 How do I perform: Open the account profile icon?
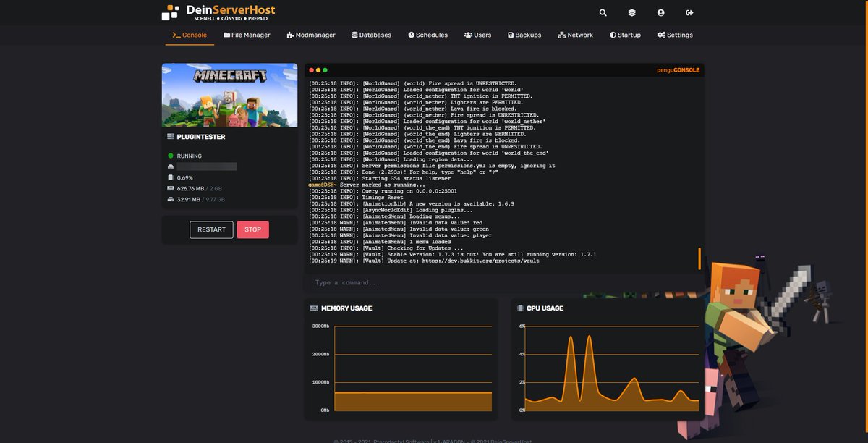tap(660, 12)
